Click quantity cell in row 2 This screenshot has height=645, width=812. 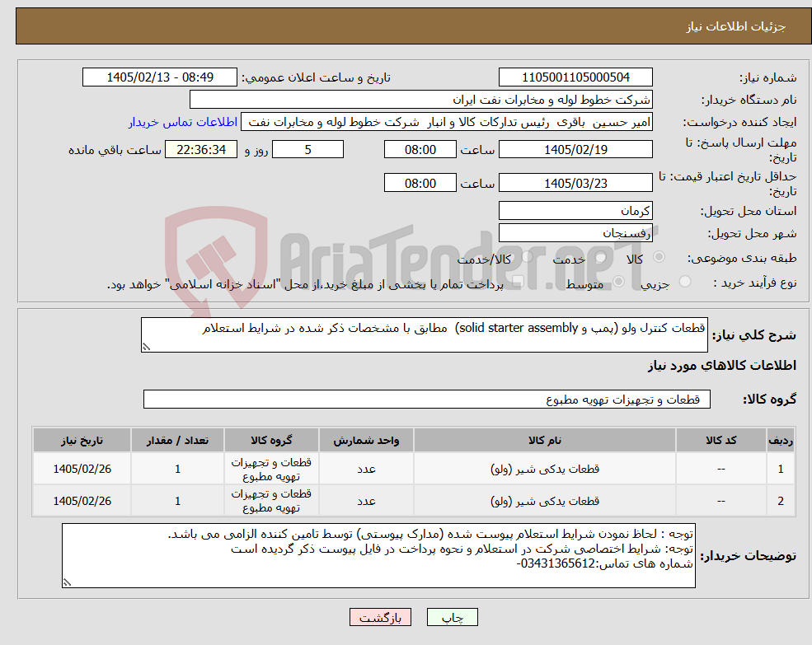[177, 501]
